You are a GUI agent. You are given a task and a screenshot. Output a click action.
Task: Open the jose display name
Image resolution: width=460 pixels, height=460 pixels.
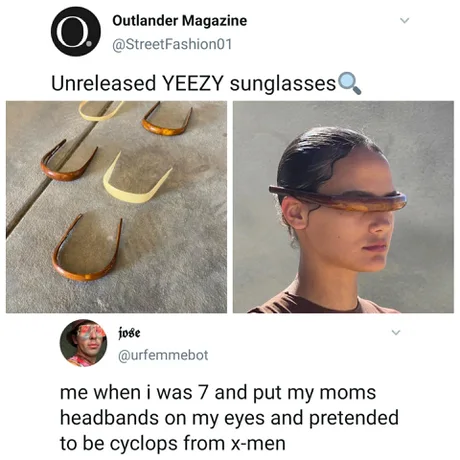click(129, 333)
